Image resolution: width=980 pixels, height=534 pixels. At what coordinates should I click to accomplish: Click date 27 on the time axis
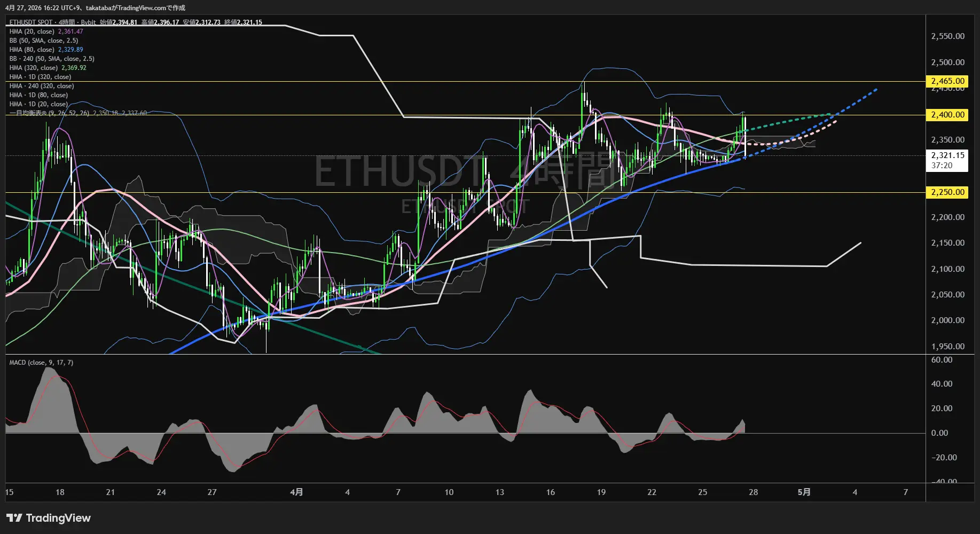tap(212, 492)
